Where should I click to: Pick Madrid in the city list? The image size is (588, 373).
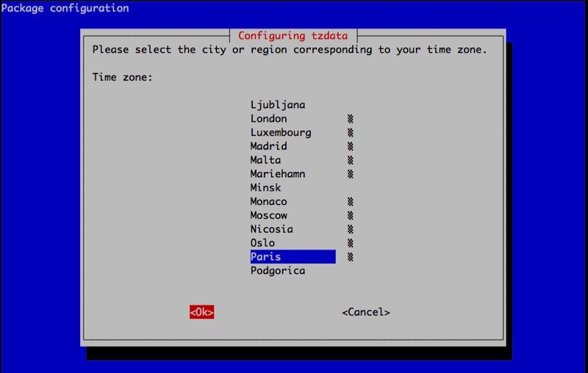tap(268, 146)
